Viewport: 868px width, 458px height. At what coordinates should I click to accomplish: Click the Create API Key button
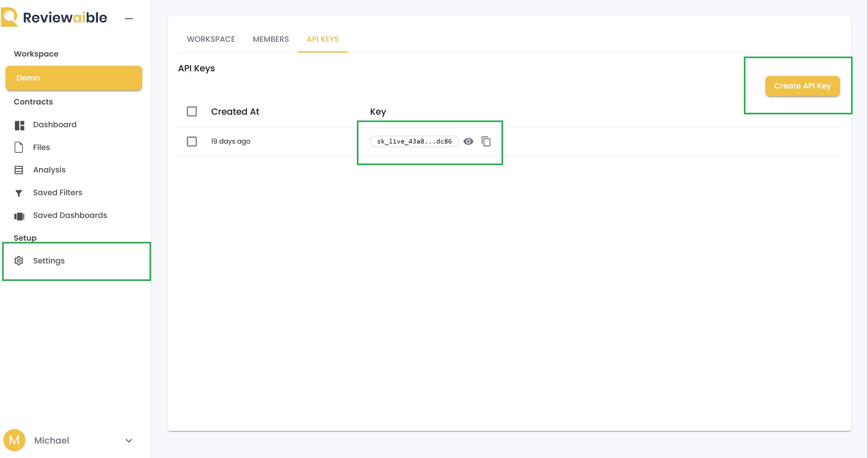(x=802, y=86)
